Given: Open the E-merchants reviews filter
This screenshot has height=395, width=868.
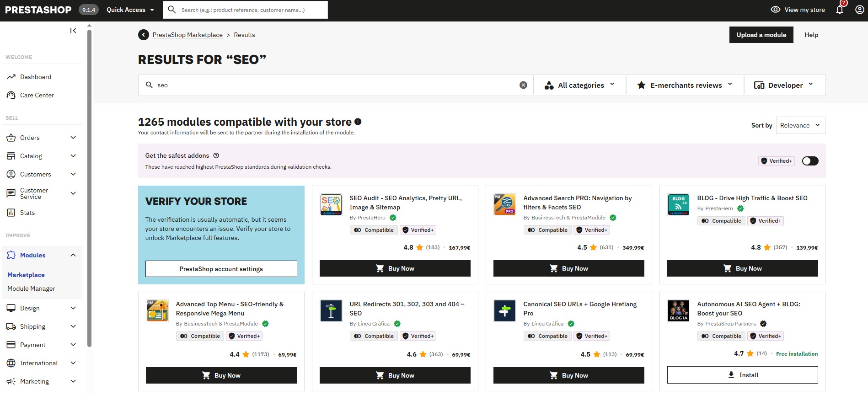Looking at the screenshot, I should 685,85.
